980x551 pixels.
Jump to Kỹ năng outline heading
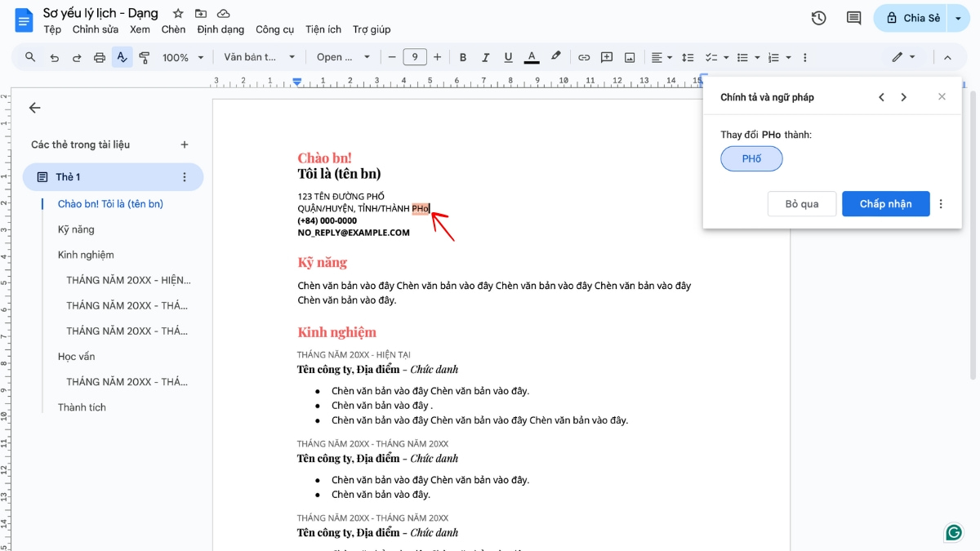(76, 229)
